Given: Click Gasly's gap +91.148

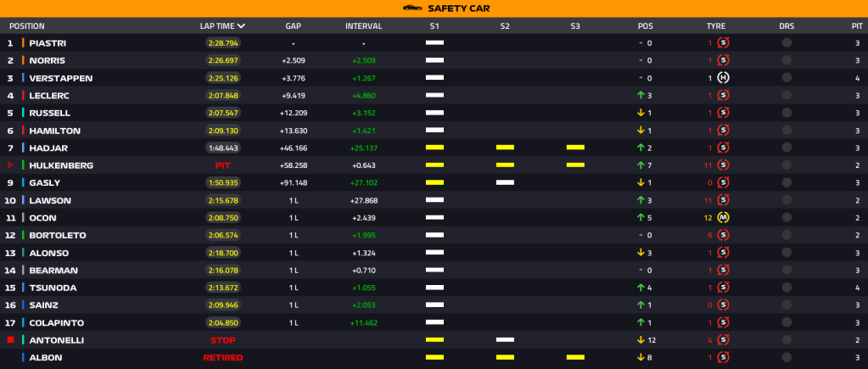Looking at the screenshot, I should [294, 182].
